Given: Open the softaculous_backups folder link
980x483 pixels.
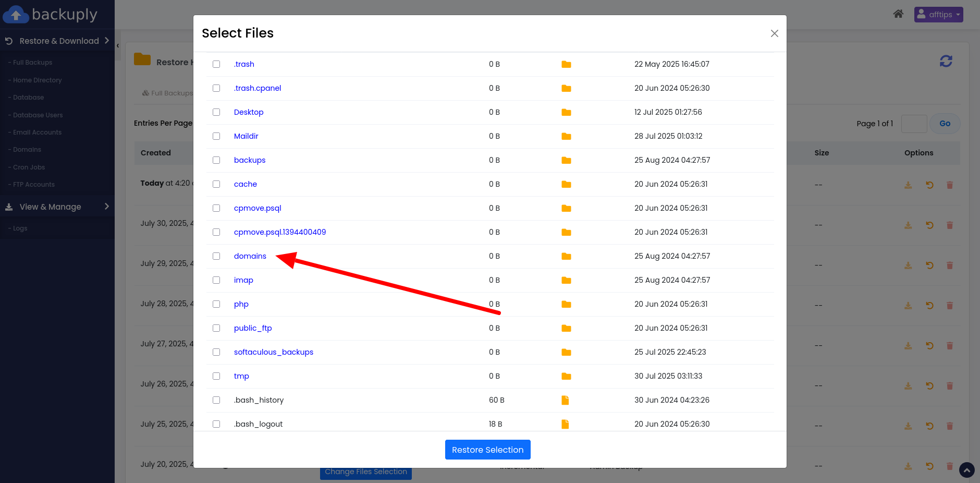Looking at the screenshot, I should click(274, 352).
